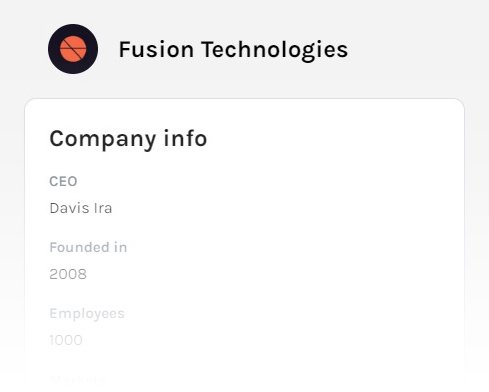
Task: Click the founding year 2008
Action: (68, 274)
